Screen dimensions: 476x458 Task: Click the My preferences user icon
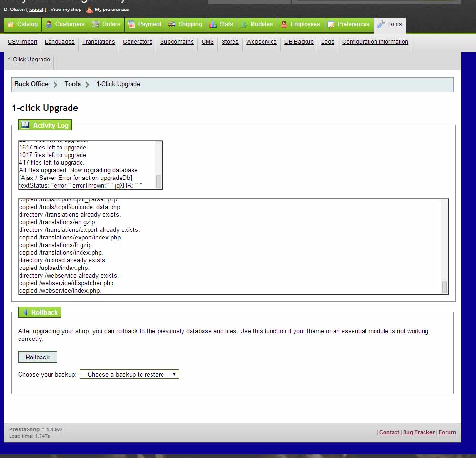(90, 10)
